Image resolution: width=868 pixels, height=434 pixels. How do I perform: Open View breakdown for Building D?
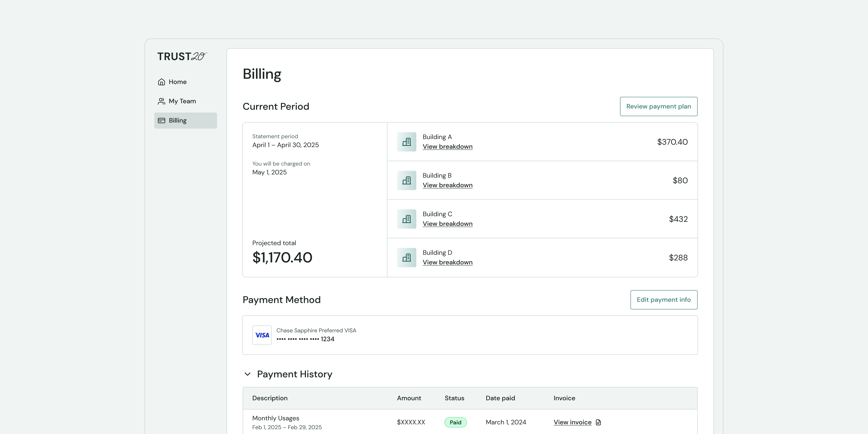click(x=447, y=262)
